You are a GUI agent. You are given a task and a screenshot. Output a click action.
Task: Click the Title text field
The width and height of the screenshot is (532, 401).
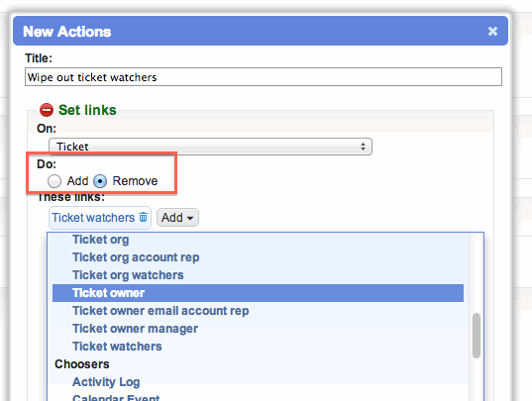(x=264, y=77)
